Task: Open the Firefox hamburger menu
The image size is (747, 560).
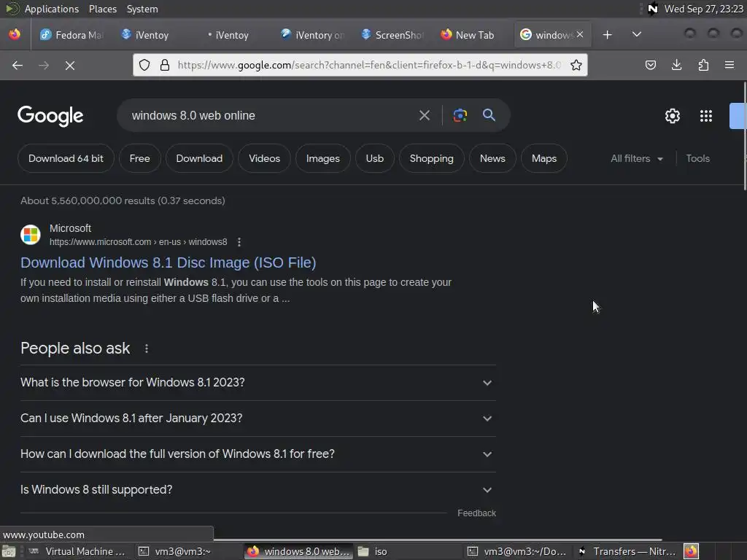Action: point(729,65)
